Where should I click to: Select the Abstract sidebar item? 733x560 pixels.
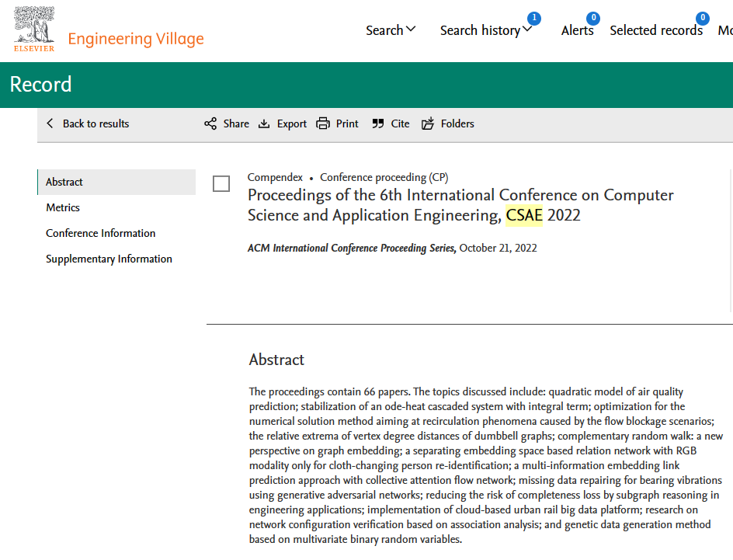pos(64,182)
